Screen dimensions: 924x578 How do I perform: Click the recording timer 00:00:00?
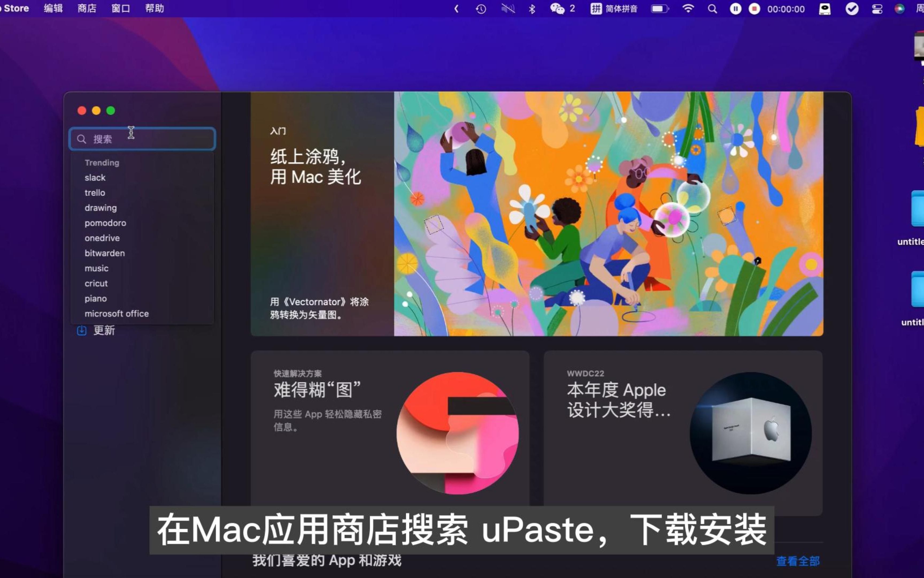[x=786, y=9]
